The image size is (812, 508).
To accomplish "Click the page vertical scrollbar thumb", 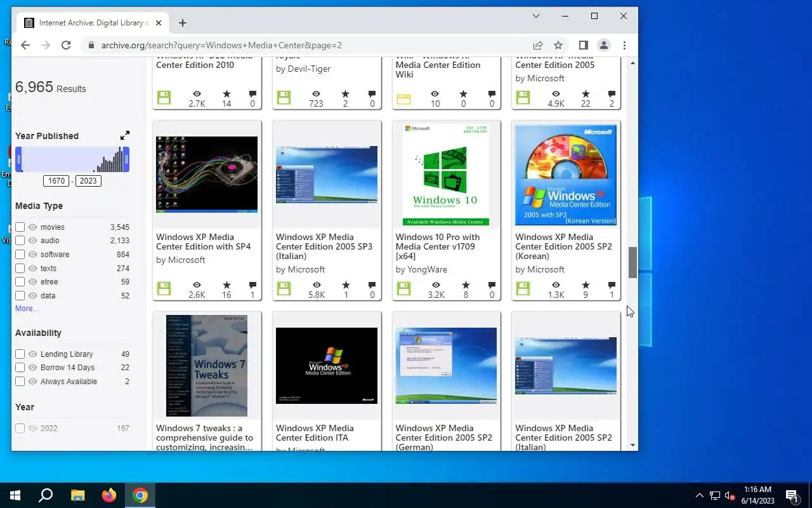I will coord(632,262).
